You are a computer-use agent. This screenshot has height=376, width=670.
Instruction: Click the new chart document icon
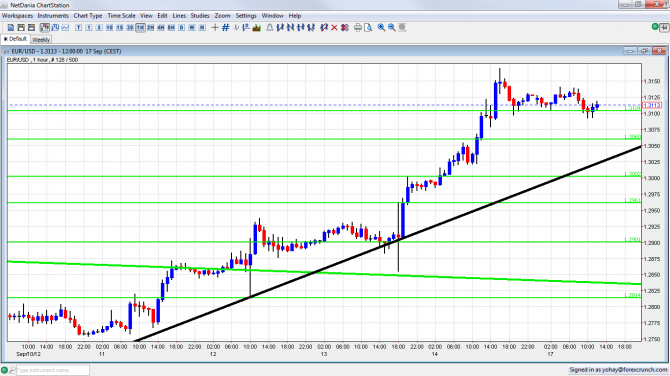click(11, 27)
